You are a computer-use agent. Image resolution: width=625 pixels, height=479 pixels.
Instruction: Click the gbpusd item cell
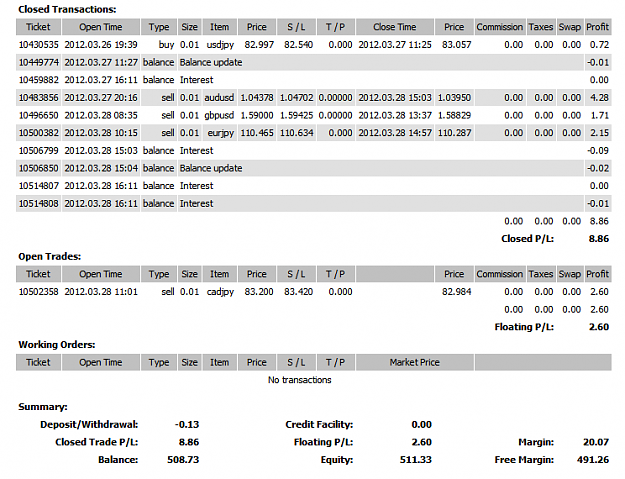click(219, 115)
